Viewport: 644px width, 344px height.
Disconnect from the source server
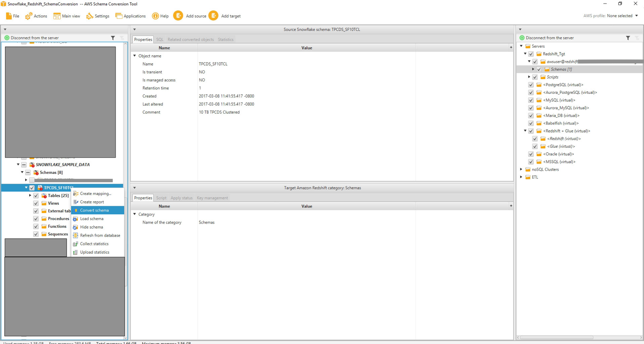point(31,38)
